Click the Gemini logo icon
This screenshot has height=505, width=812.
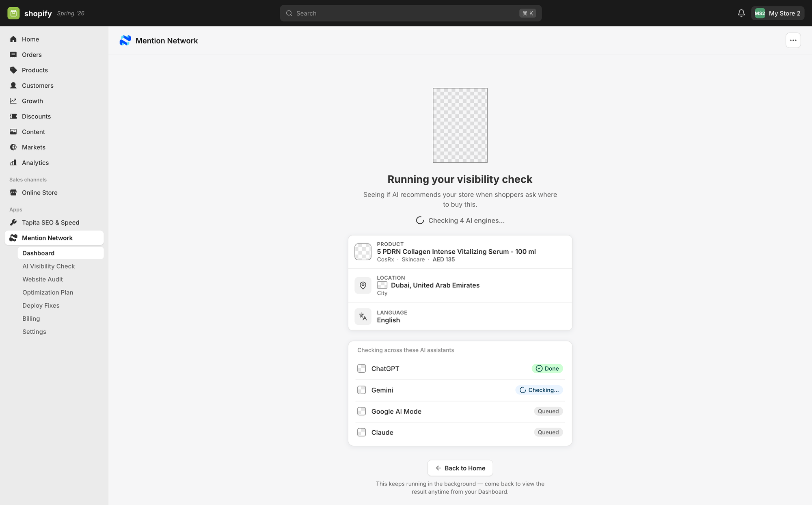point(361,390)
